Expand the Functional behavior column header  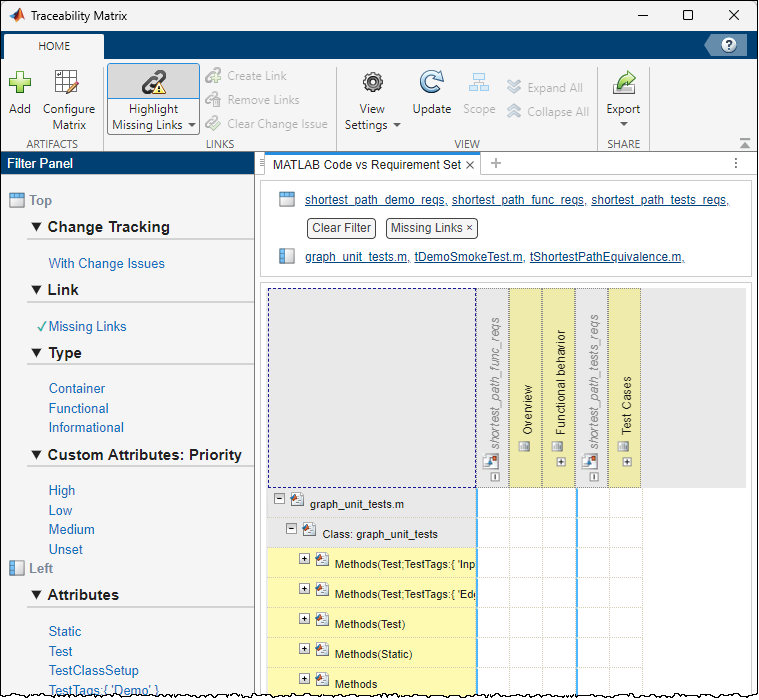coord(561,461)
